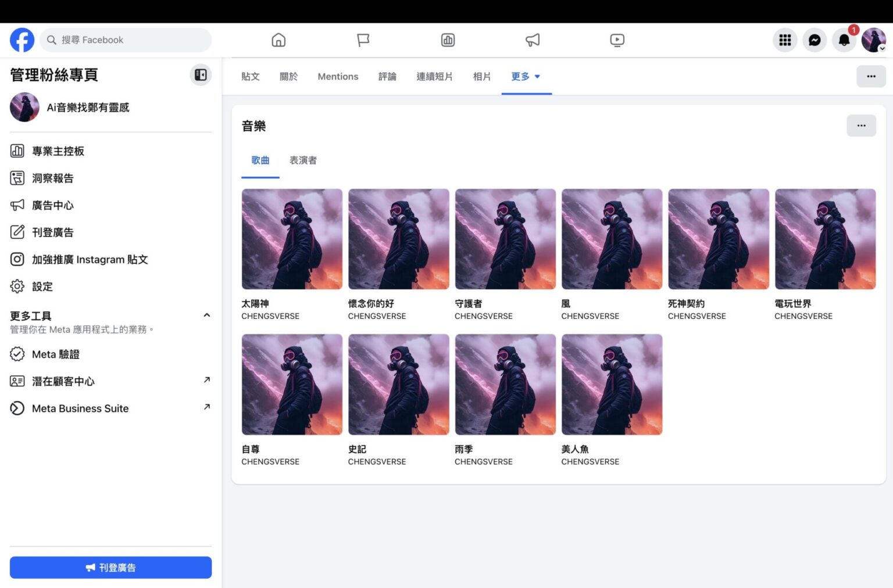Switch to the 表演者 tab
Image resolution: width=893 pixels, height=588 pixels.
pyautogui.click(x=303, y=160)
